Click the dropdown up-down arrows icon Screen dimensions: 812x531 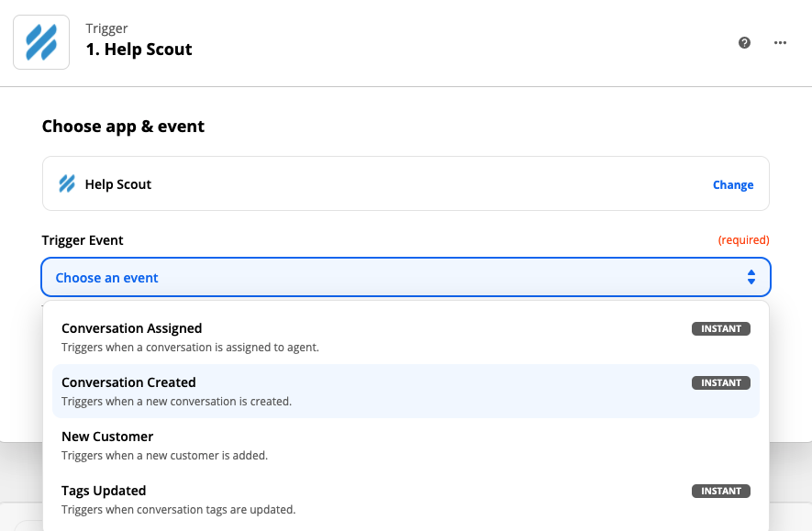751,277
